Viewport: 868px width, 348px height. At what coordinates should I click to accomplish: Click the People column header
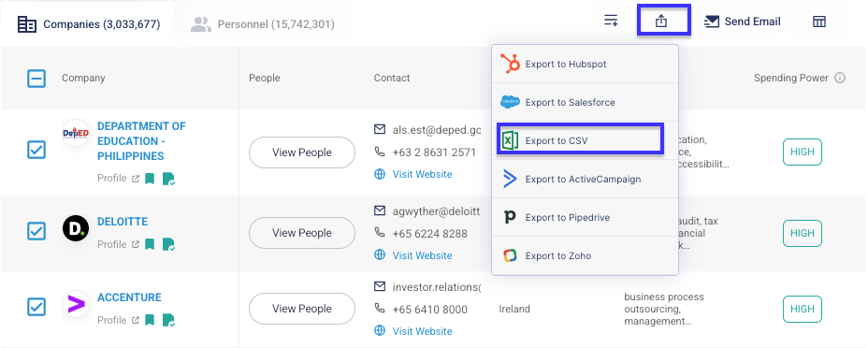pos(264,78)
